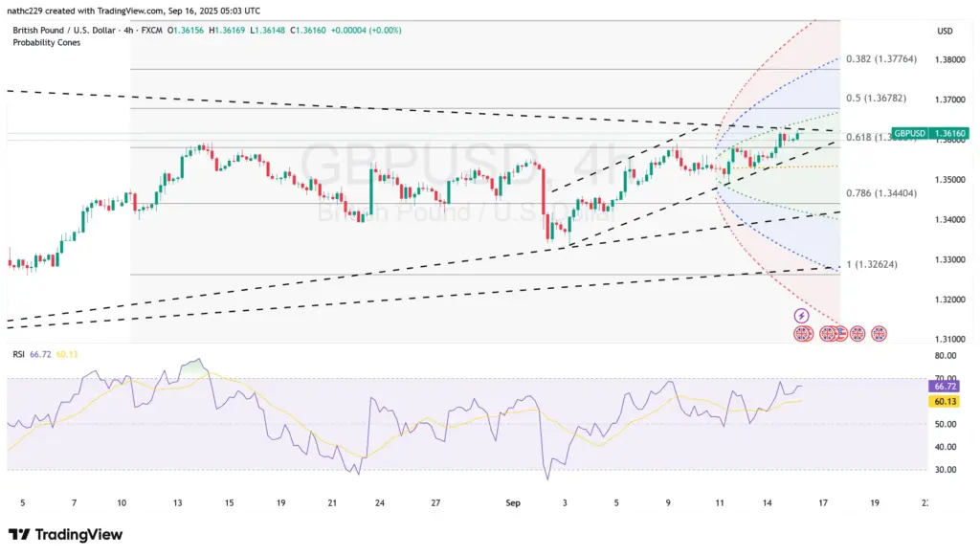Image resolution: width=980 pixels, height=556 pixels.
Task: Click the purple lightning bolt event icon
Action: coord(802,316)
